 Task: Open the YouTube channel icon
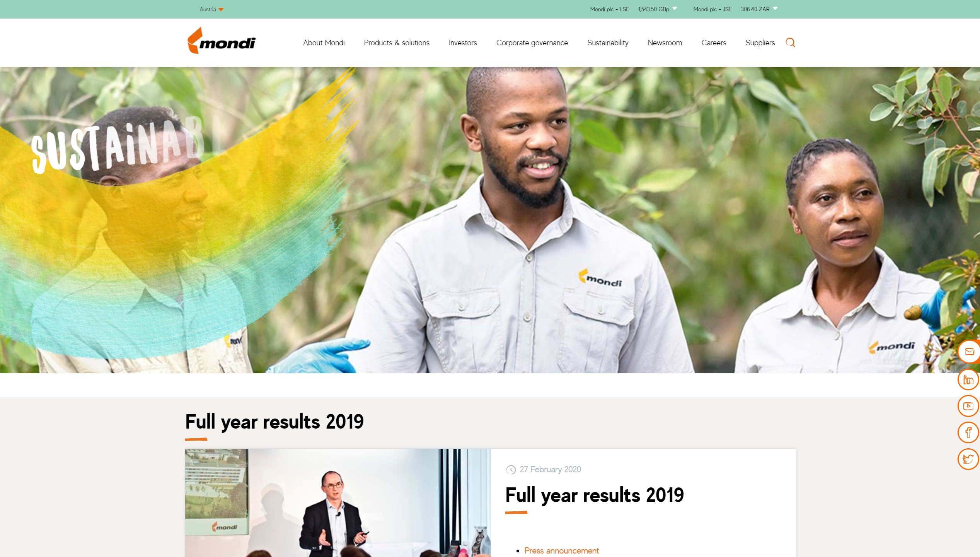tap(968, 406)
